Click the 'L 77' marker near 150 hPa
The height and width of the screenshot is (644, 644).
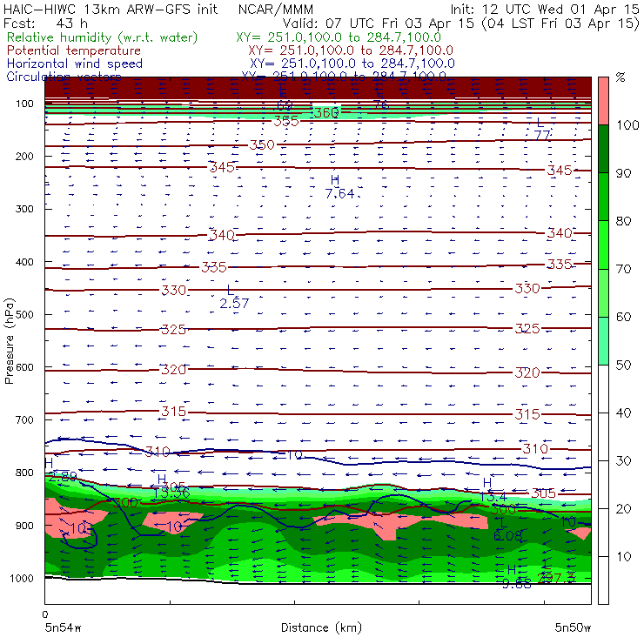point(542,129)
